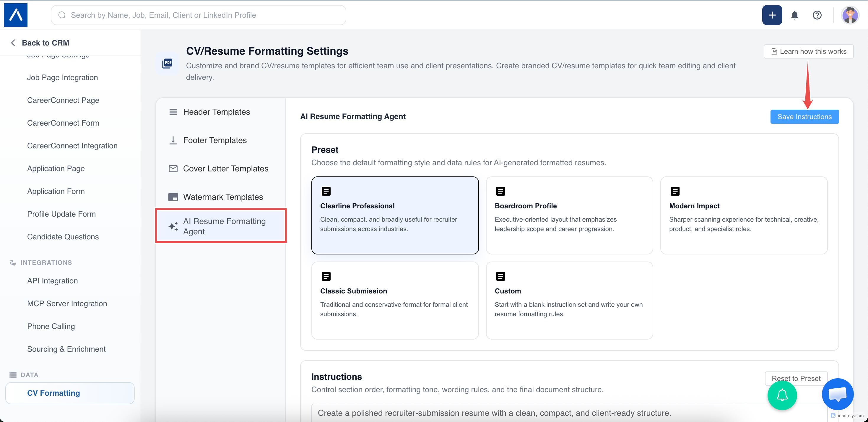Open the Header Templates tab
Screen dimensions: 868x422
click(221, 112)
